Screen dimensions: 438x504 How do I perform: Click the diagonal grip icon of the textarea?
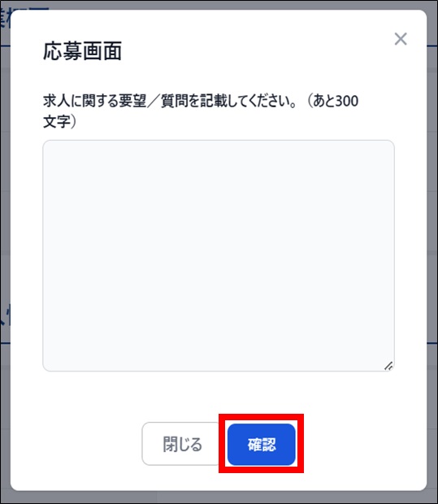(x=388, y=366)
